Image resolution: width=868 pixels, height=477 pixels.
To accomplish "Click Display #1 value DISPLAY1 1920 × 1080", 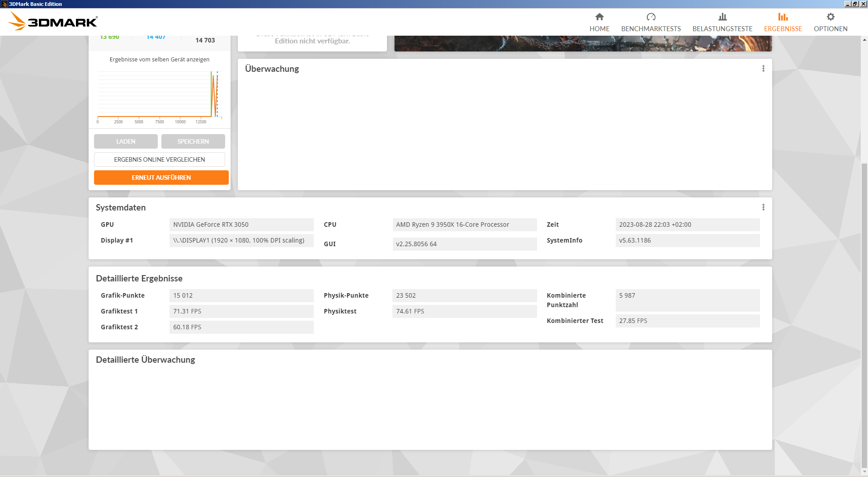I will (241, 240).
